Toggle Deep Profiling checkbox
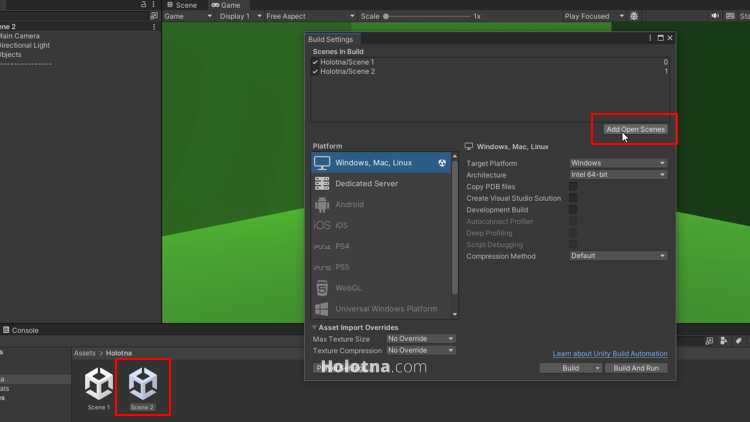This screenshot has width=750, height=422. pyautogui.click(x=573, y=233)
